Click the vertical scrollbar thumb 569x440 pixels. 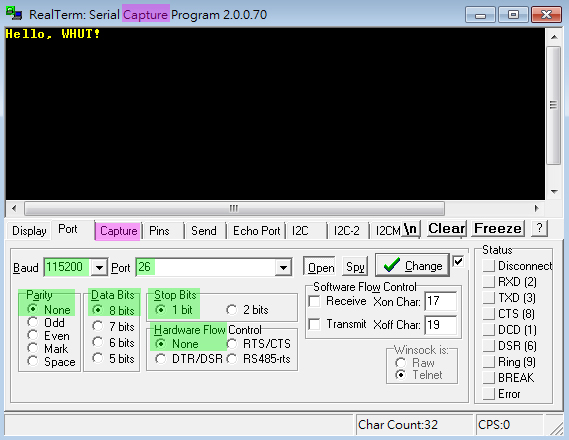554,105
